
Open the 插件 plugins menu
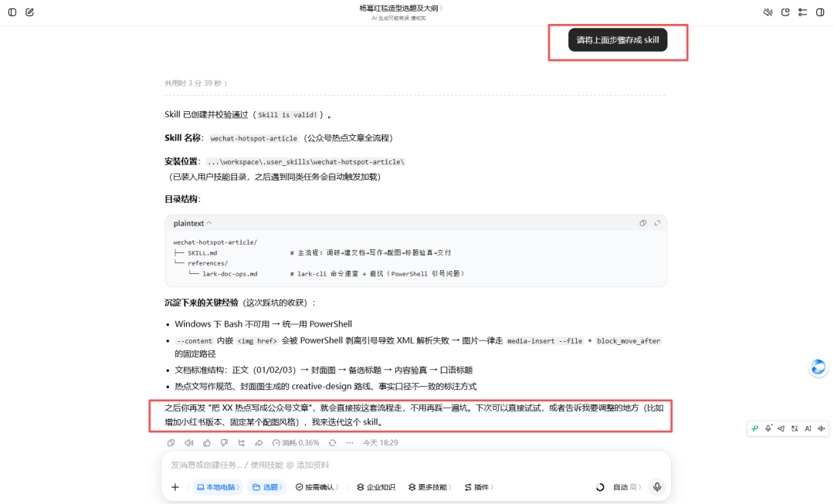(479, 487)
